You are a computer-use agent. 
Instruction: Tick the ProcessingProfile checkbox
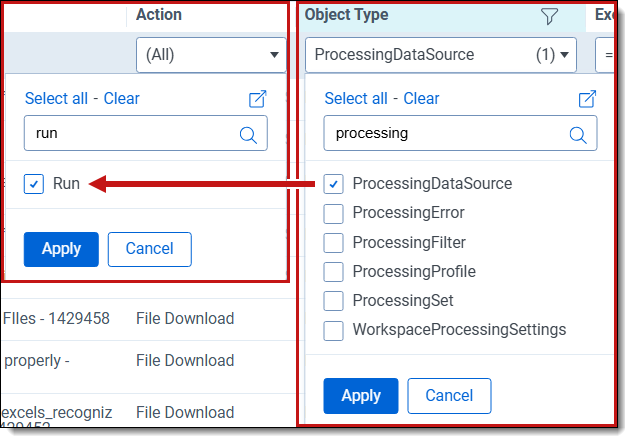[334, 271]
